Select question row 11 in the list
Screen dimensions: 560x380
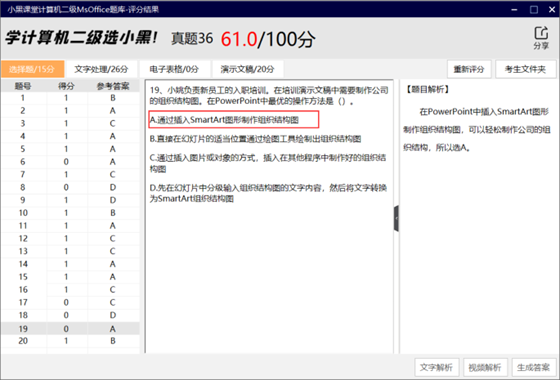(70, 226)
